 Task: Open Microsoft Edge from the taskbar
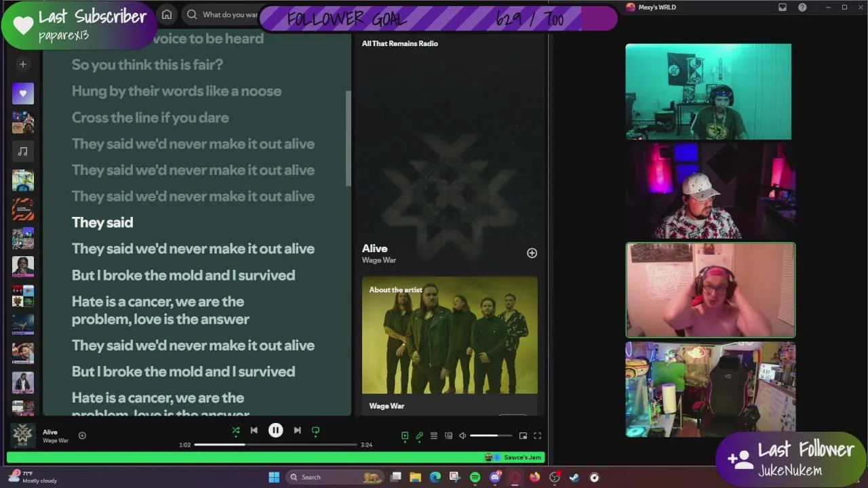(435, 477)
